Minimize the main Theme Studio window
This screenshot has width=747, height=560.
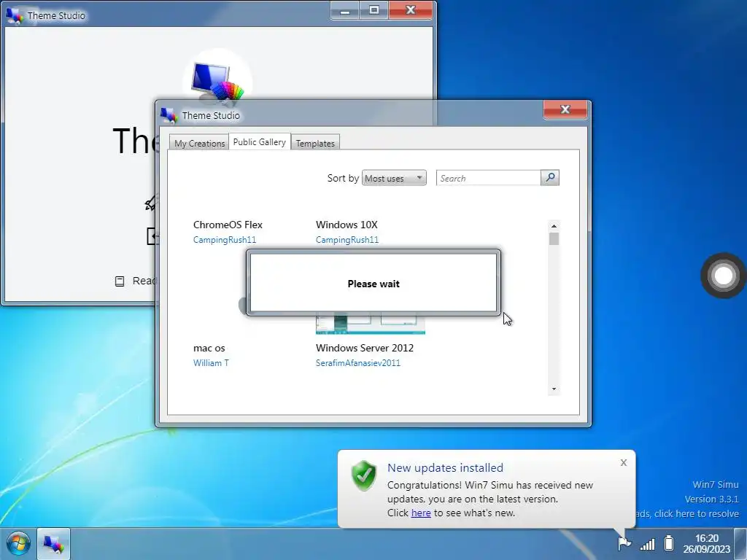[345, 10]
